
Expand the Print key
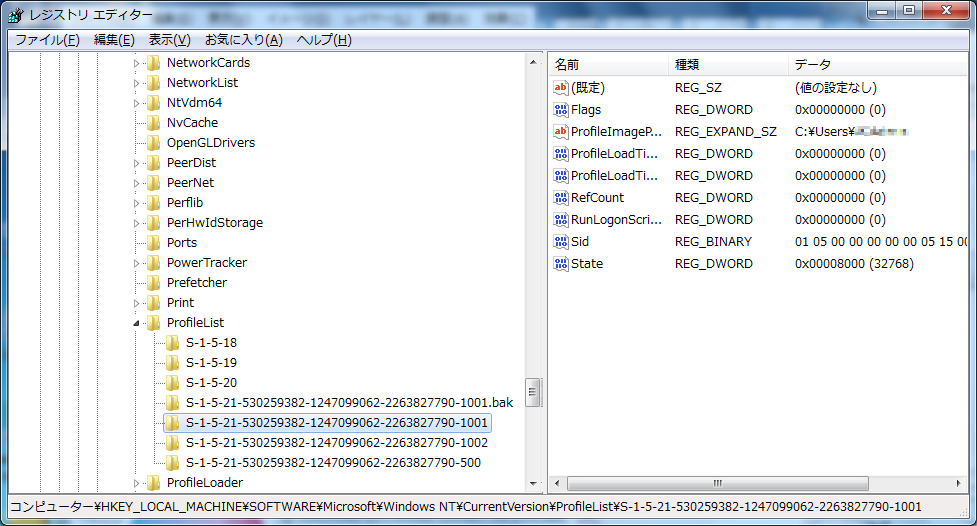pos(136,302)
